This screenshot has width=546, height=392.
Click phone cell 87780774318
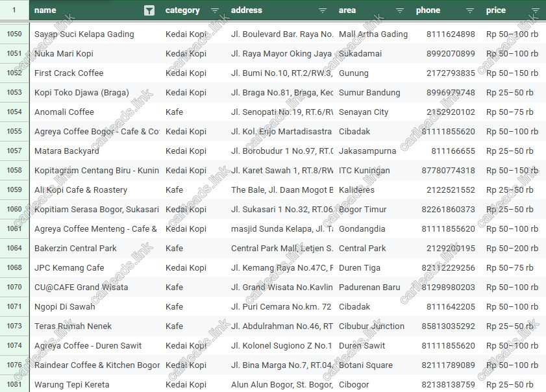pyautogui.click(x=446, y=171)
